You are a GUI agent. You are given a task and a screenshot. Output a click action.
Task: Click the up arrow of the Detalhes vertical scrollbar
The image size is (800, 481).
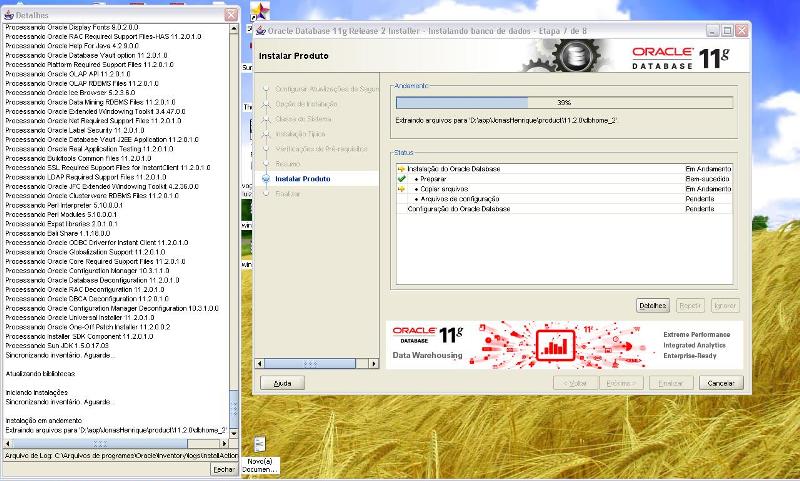click(x=234, y=29)
